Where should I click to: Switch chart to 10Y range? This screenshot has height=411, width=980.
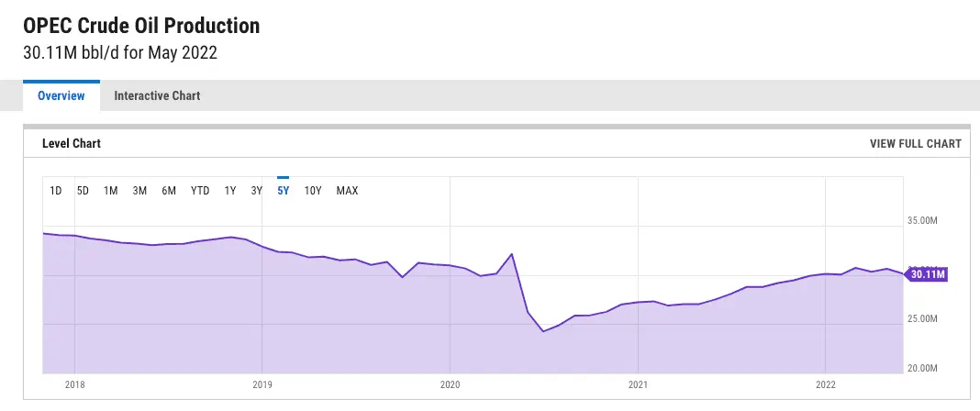coord(313,191)
